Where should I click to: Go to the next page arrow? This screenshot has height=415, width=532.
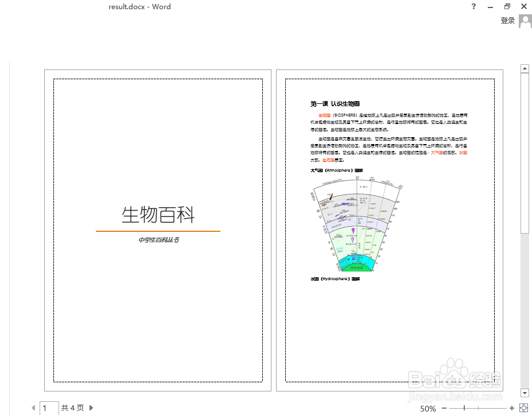pyautogui.click(x=91, y=408)
